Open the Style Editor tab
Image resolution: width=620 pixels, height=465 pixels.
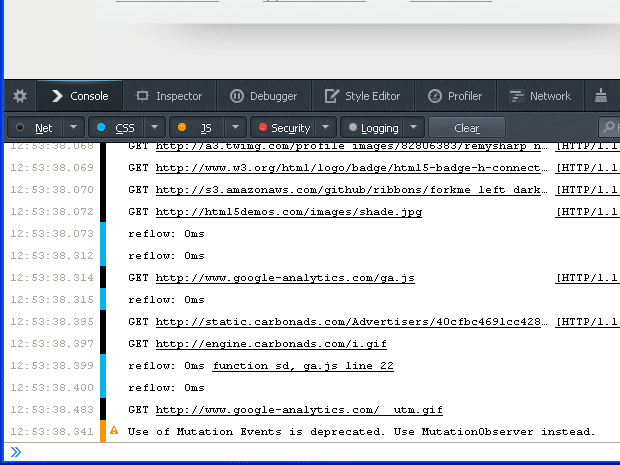tap(363, 96)
